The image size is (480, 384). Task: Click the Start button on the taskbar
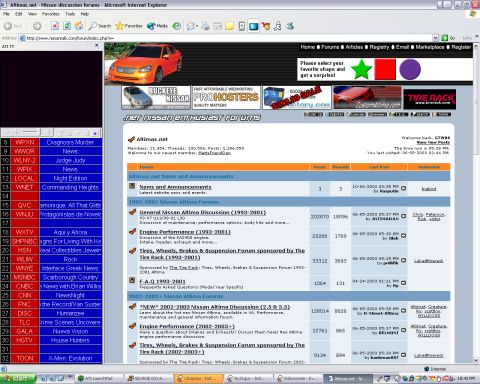tap(18, 379)
